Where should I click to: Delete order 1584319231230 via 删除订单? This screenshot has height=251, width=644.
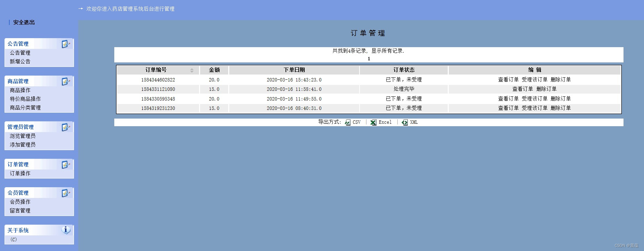pyautogui.click(x=561, y=108)
